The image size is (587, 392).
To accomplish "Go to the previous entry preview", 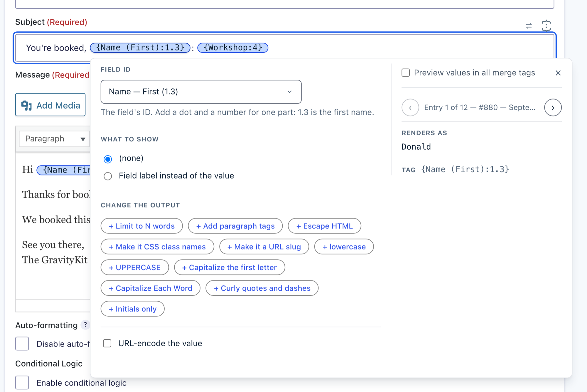I will pos(410,108).
